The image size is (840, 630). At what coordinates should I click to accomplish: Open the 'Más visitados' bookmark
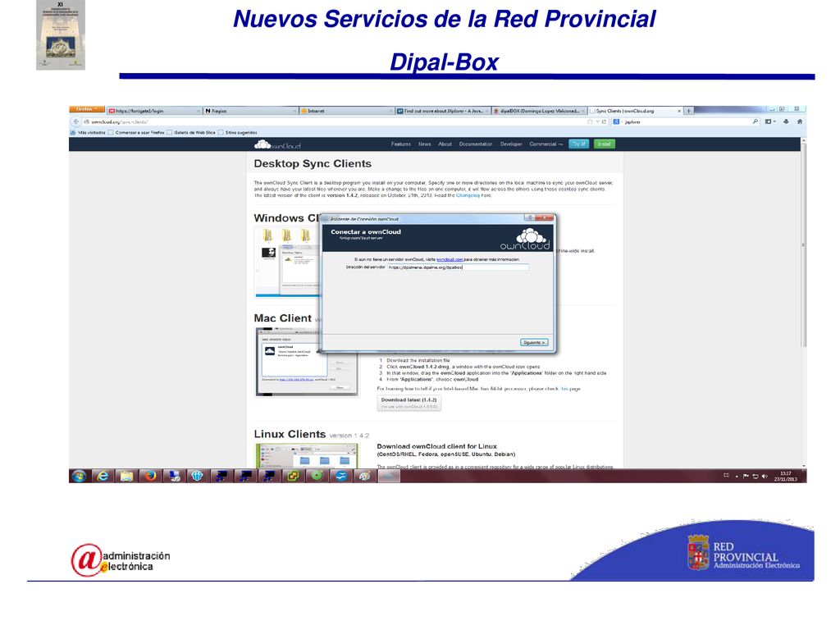pos(89,132)
